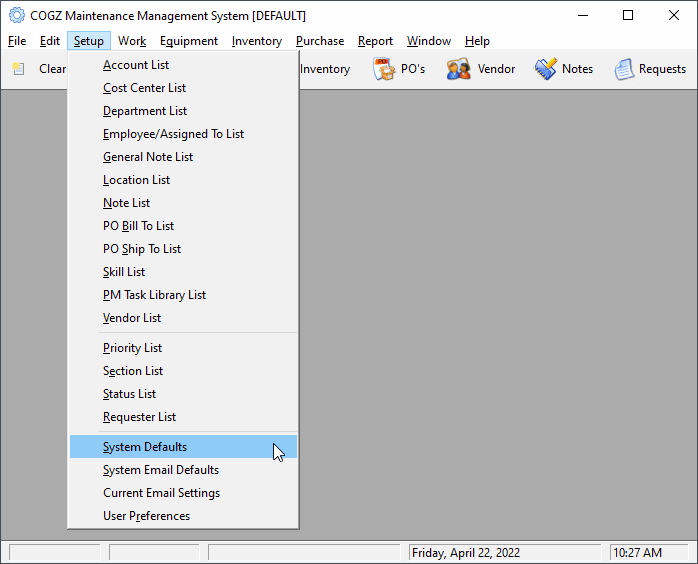This screenshot has height=564, width=698.
Task: Choose Cost Center List
Action: pos(183,88)
